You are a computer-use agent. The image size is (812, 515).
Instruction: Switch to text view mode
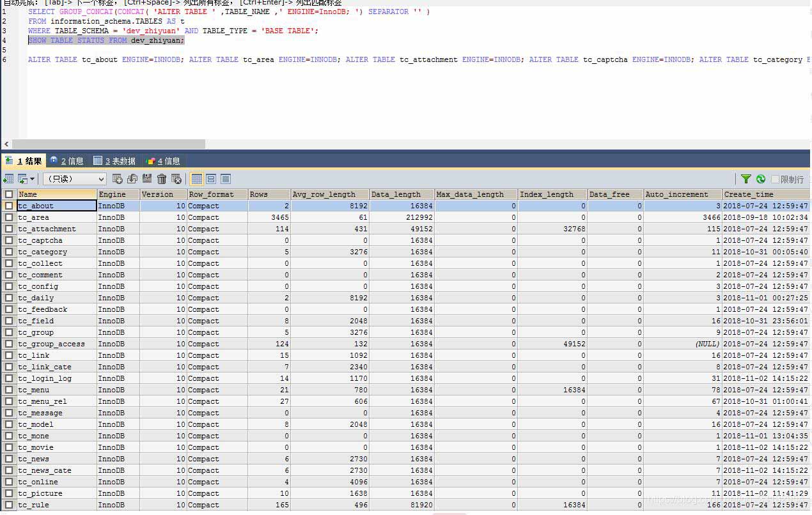(x=226, y=179)
